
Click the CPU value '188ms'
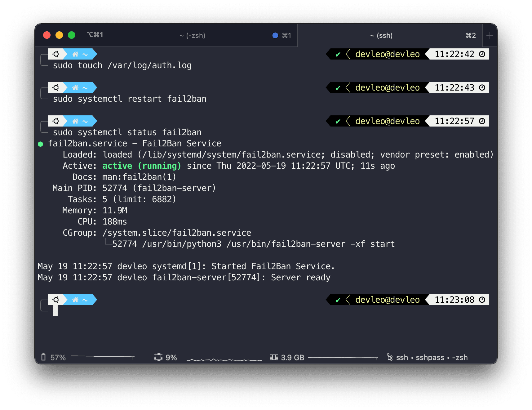point(115,222)
